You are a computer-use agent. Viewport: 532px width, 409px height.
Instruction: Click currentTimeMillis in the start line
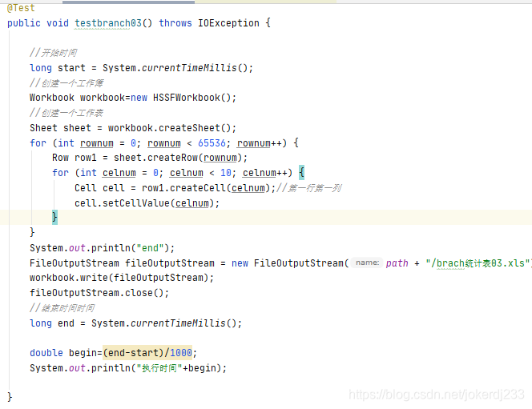(x=189, y=68)
